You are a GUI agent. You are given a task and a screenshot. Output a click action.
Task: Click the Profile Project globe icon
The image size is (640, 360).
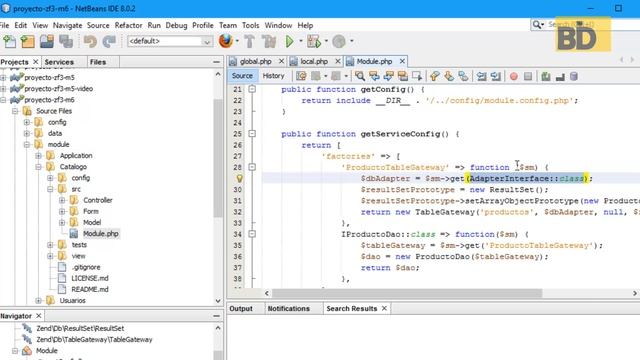tap(339, 41)
